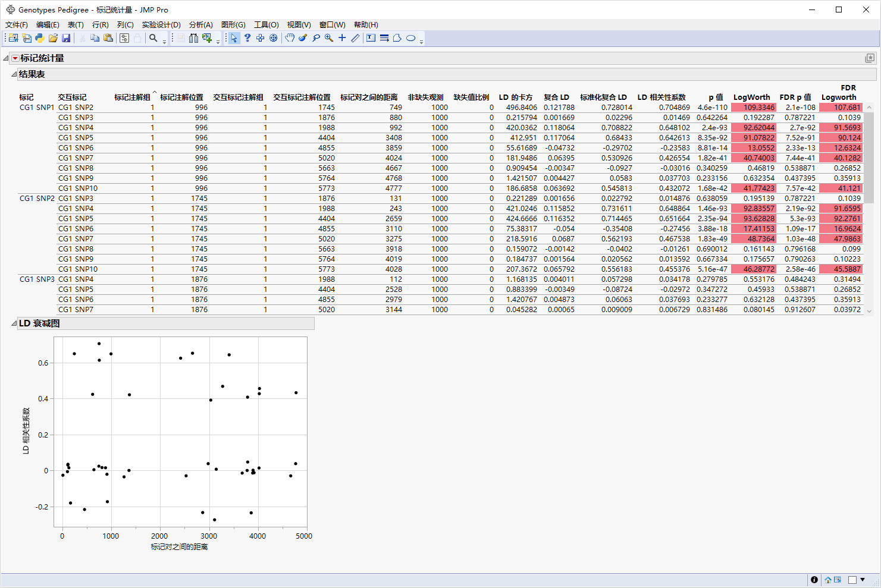Pick the Brush tool in toolbar
The height and width of the screenshot is (588, 881).
303,38
